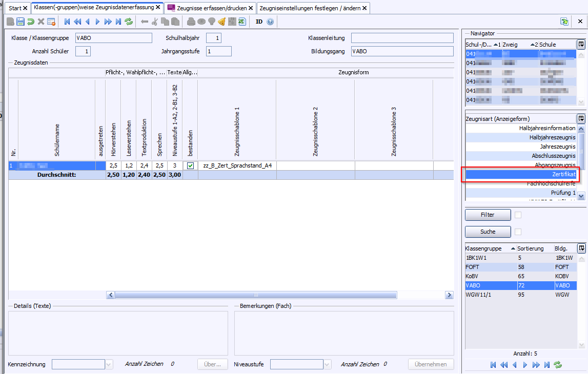
Task: Open the Niveaustufe dropdown at bottom
Action: click(x=327, y=364)
